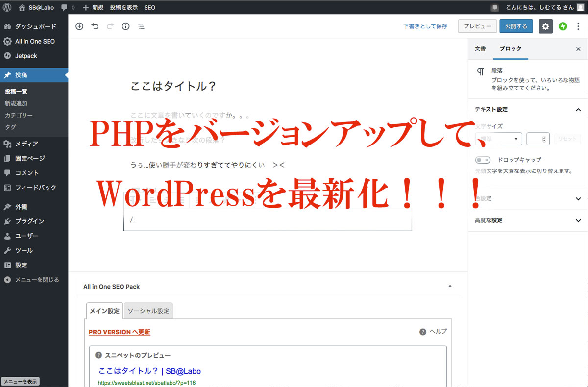This screenshot has width=588, height=387.
Task: Click the user avatar in admin bar
Action: pyautogui.click(x=581, y=7)
